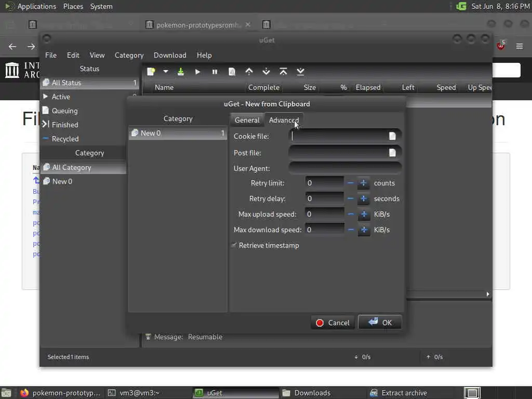Open the File menu in uGet
Viewport: 532px width, 399px height.
click(51, 55)
